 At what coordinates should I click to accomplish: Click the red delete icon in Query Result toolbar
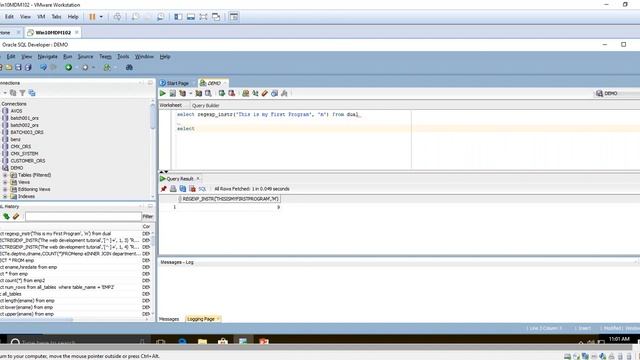tap(192, 189)
